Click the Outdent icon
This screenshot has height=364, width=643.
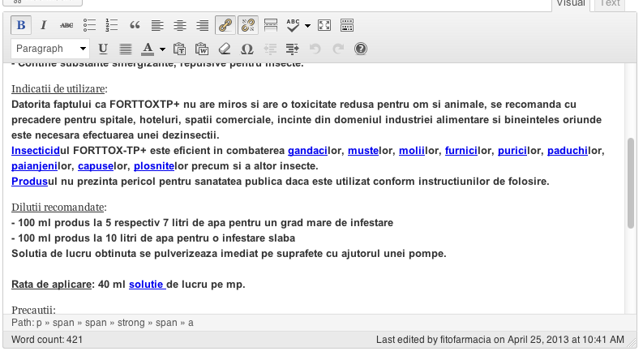point(270,49)
